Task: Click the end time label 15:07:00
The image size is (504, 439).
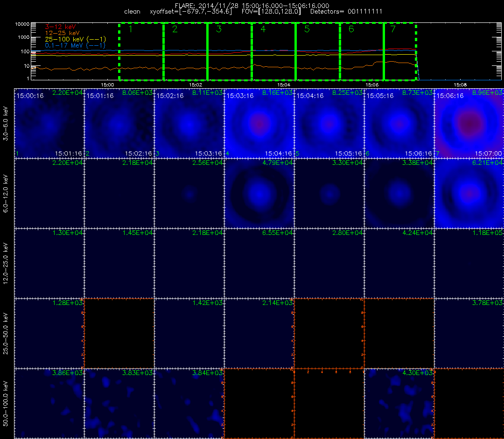Action: (488, 154)
